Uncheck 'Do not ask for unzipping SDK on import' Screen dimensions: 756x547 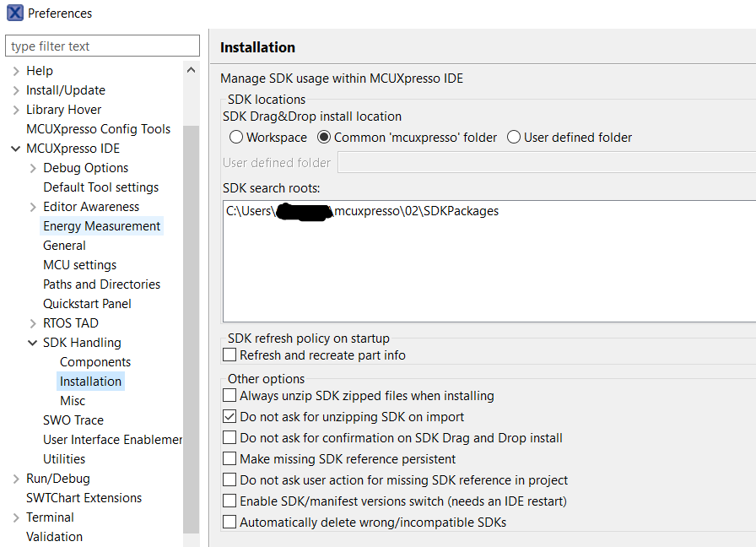click(229, 417)
